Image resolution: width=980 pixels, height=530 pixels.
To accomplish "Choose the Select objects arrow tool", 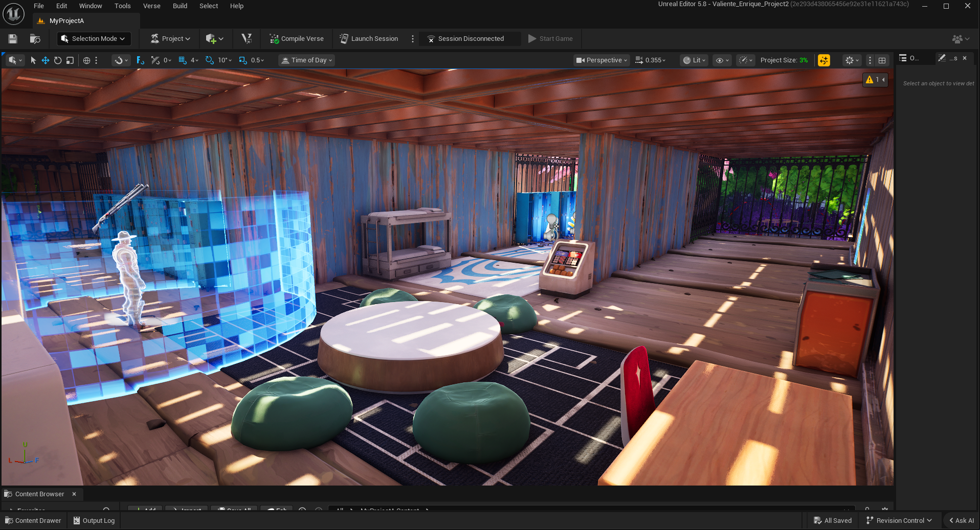I will pos(33,60).
